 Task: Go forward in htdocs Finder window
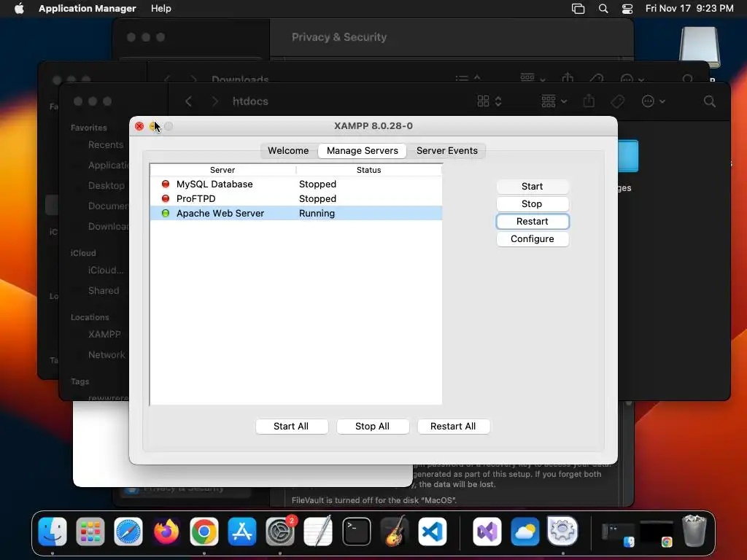215,101
